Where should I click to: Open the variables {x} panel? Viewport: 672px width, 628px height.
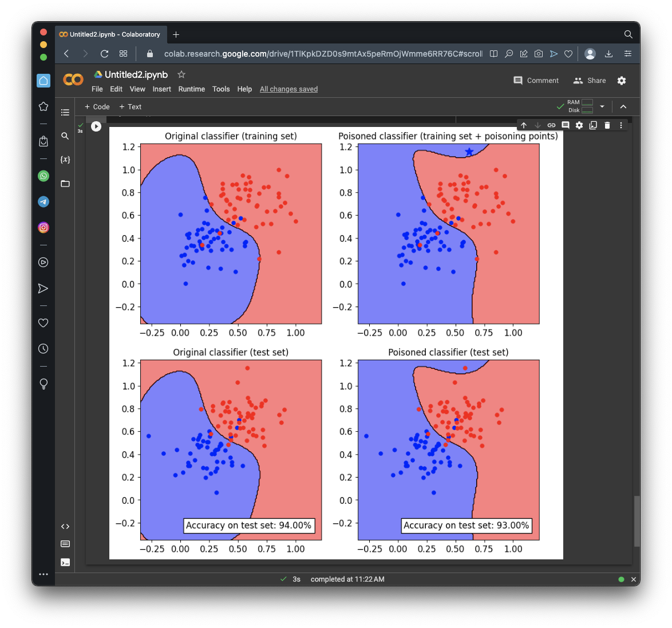(65, 160)
